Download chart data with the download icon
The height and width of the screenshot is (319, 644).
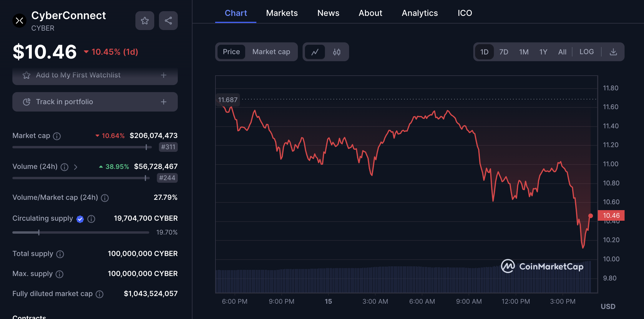tap(613, 52)
